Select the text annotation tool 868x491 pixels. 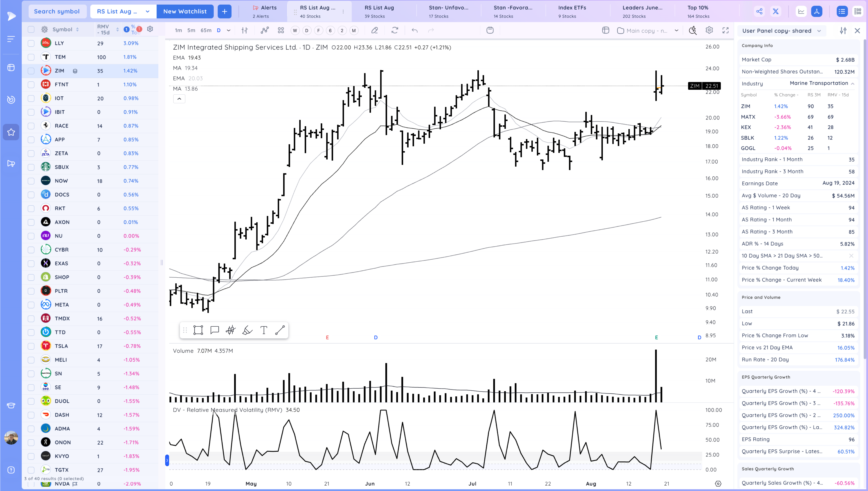[264, 330]
